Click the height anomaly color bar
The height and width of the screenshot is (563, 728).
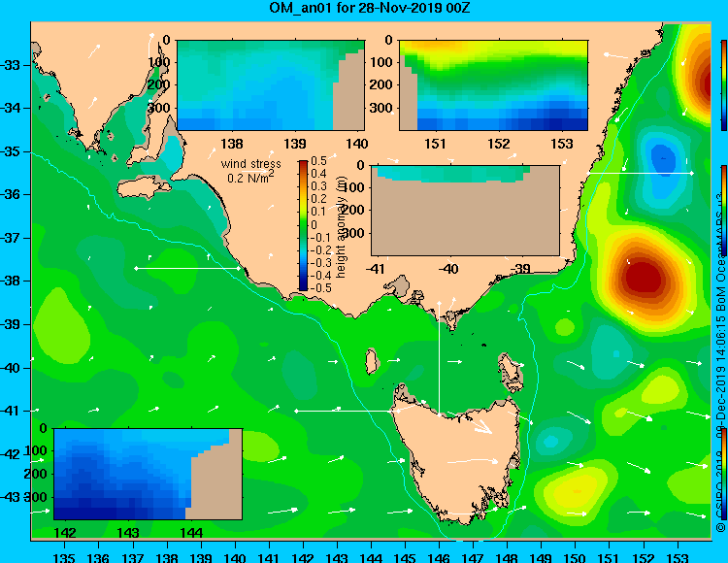303,225
